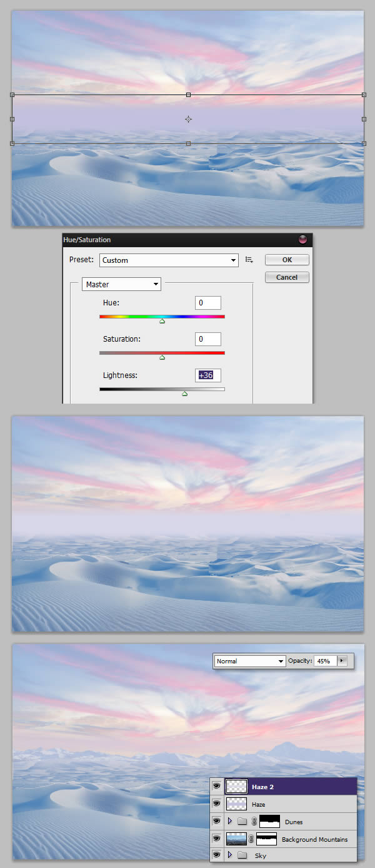Click the Hue value field

(x=208, y=303)
